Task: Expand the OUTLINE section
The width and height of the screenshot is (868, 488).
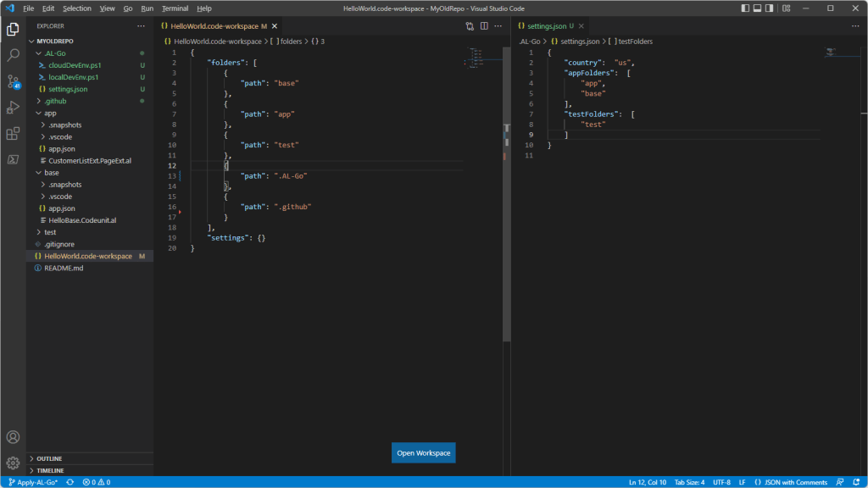Action: click(x=49, y=458)
